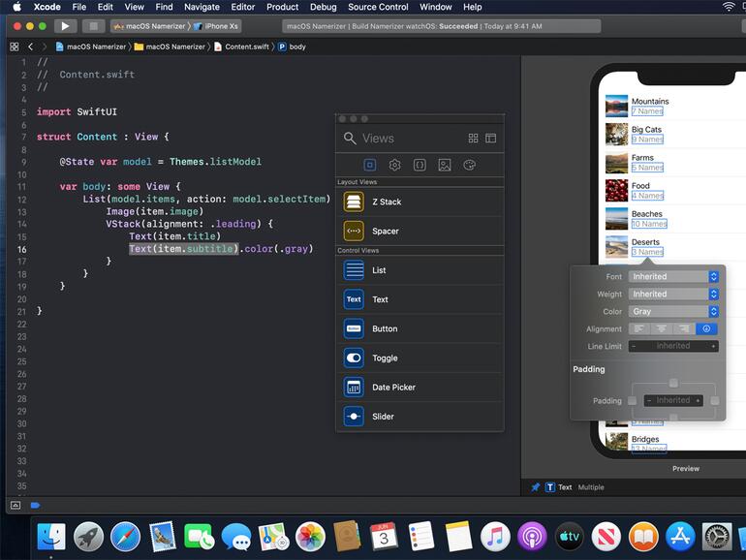Screen dimensions: 746x560
Task: Select center text alignment option
Action: (x=662, y=329)
